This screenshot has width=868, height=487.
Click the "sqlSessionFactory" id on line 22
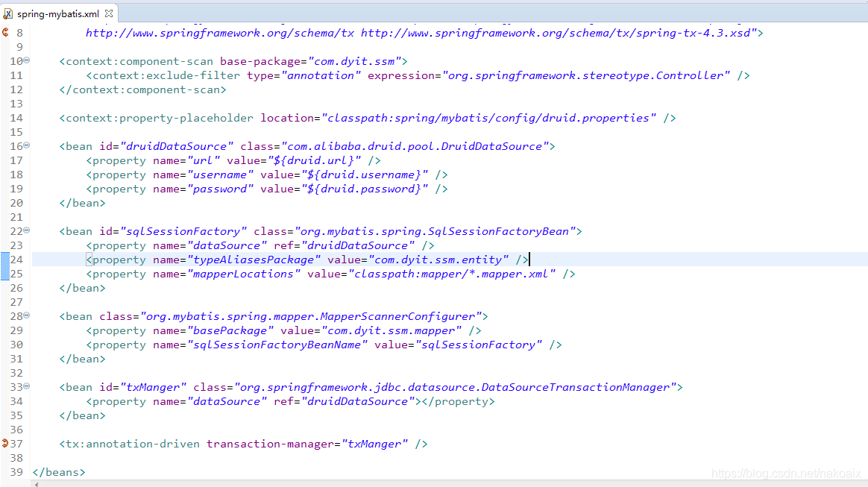click(183, 231)
